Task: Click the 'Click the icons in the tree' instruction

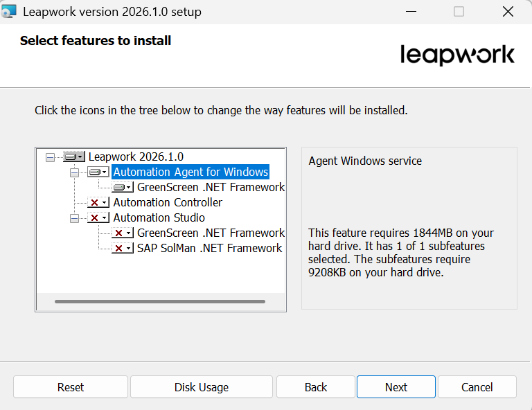Action: [x=221, y=111]
